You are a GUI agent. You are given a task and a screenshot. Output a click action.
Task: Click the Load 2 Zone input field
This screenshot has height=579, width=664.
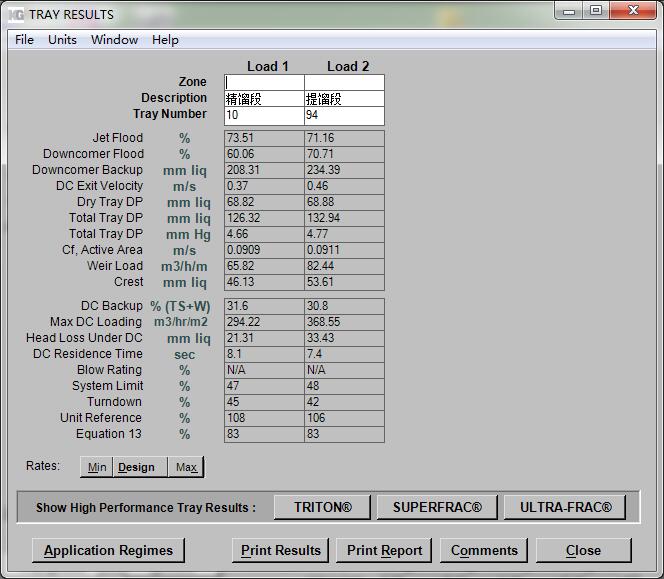coord(344,82)
